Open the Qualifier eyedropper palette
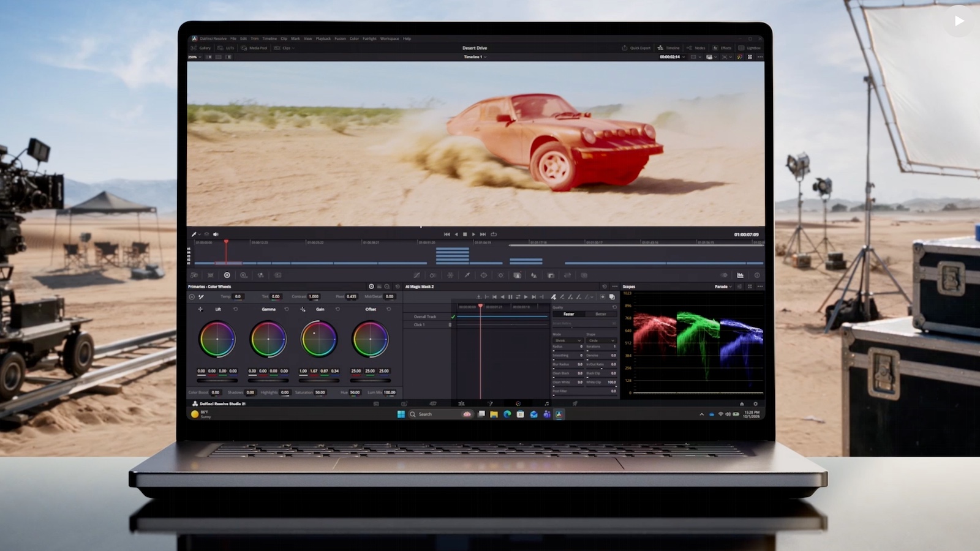This screenshot has height=551, width=980. (467, 275)
